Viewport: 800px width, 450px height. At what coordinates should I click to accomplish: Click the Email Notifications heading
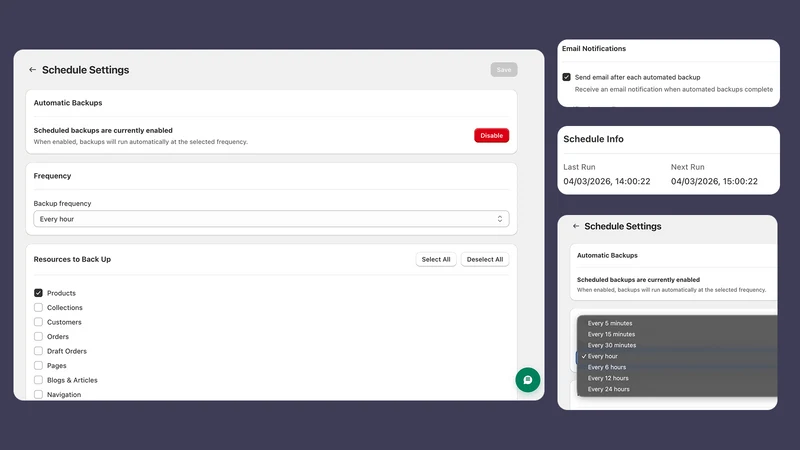(x=594, y=48)
